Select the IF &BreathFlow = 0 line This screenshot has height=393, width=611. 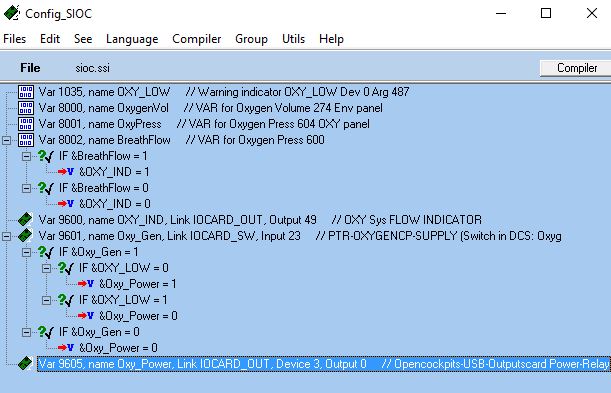[x=103, y=188]
